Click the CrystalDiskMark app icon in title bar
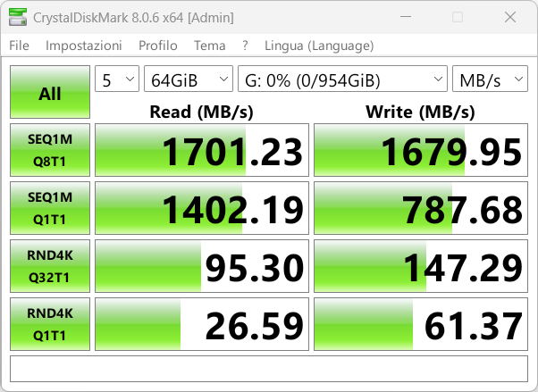The height and width of the screenshot is (392, 538). 18,17
